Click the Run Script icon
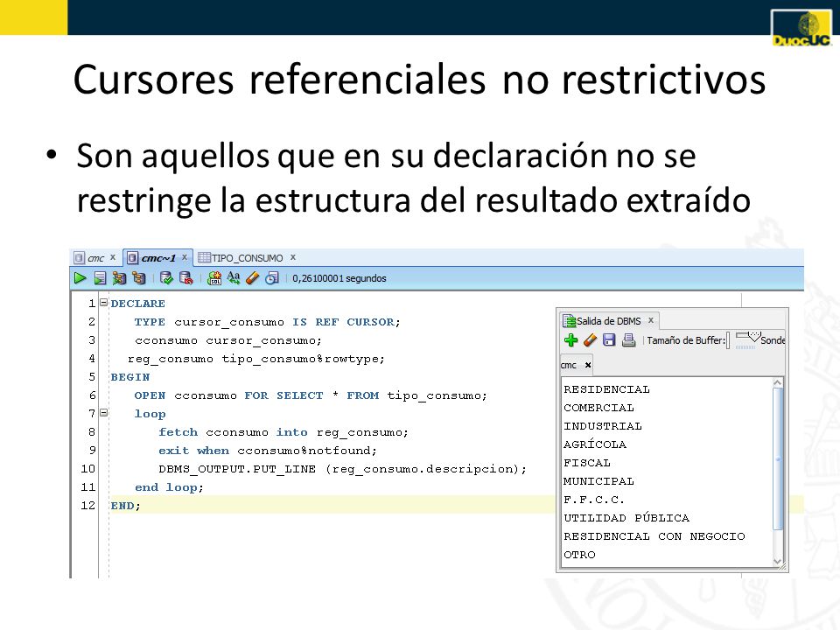This screenshot has height=630, width=840. point(100,278)
